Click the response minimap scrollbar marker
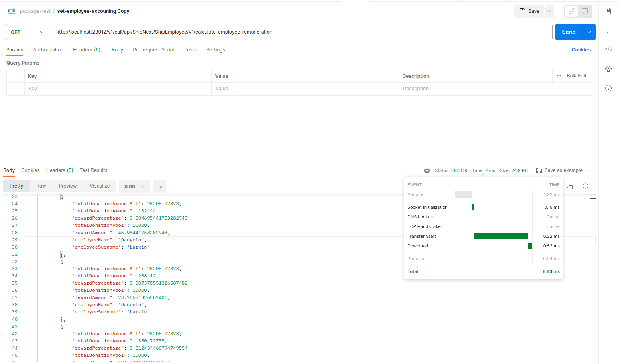 click(593, 199)
